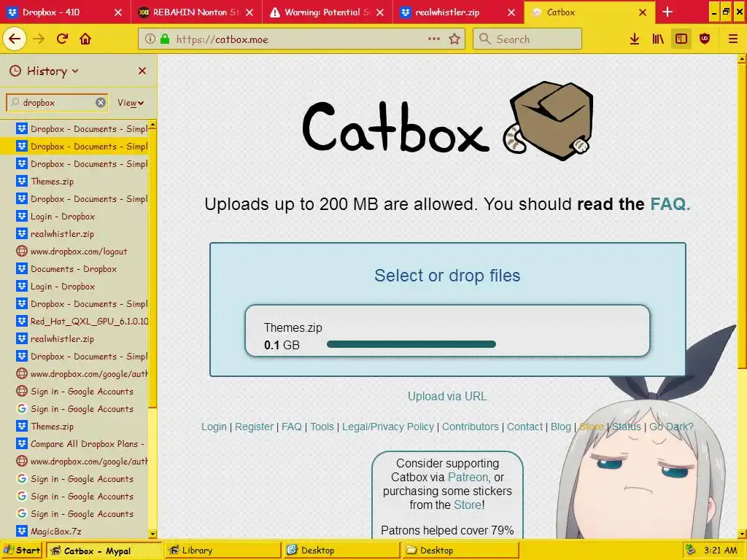Open the Downloads toolbar icon
This screenshot has height=560, width=747.
[x=635, y=39]
